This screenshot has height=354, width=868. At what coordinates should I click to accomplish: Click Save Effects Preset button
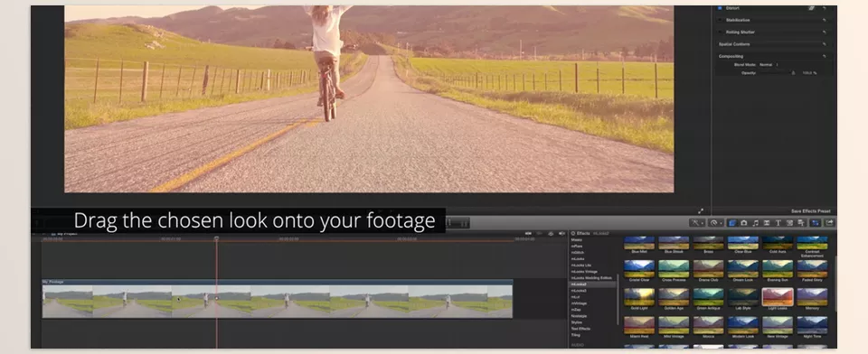(811, 211)
